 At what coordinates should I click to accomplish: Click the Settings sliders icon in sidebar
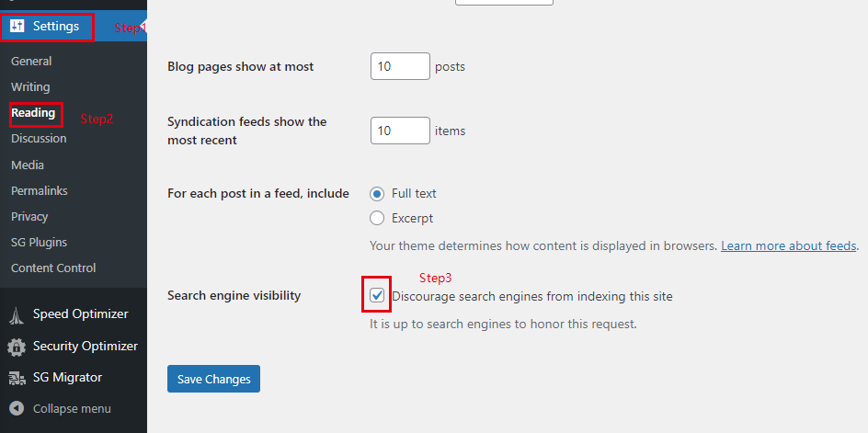pyautogui.click(x=17, y=27)
